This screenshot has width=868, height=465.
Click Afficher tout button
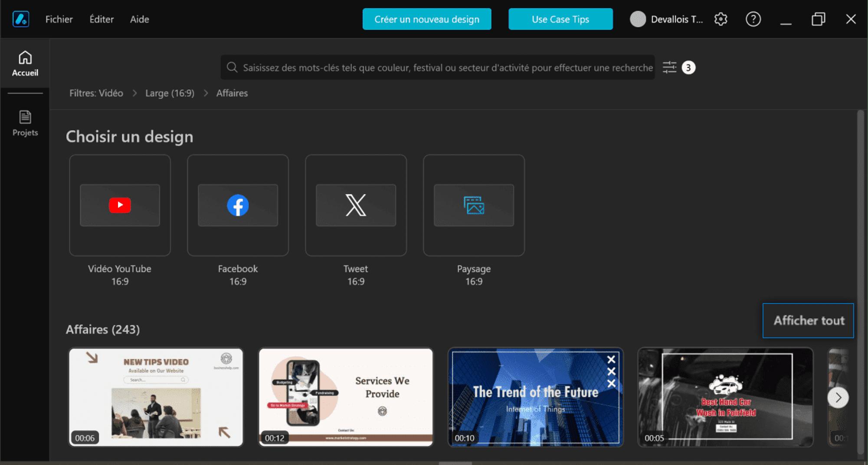(808, 320)
